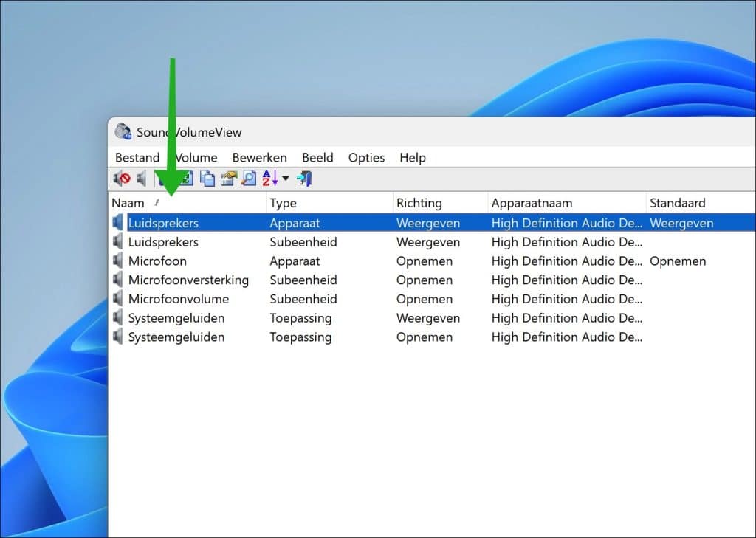Click the Exit door toolbar icon
Viewport: 756px width, 538px height.
click(305, 179)
